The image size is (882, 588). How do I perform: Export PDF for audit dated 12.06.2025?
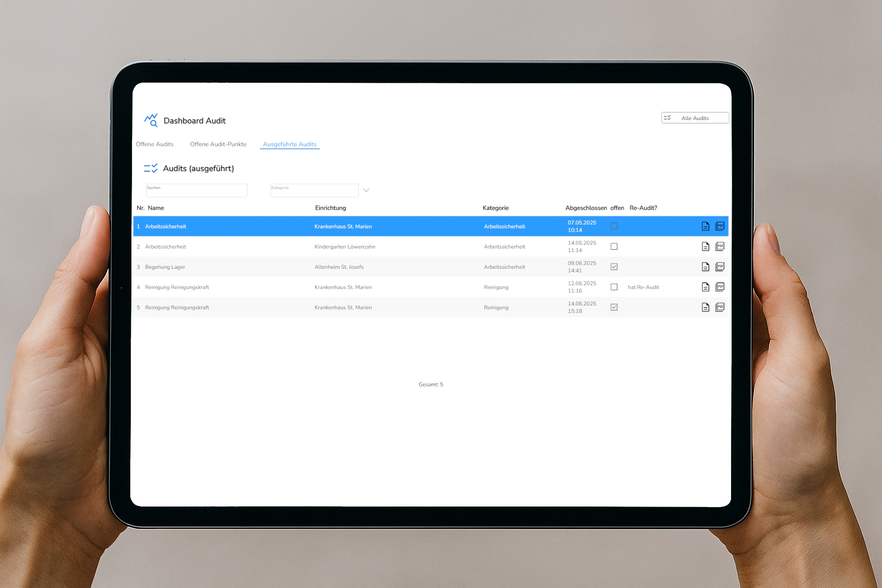[x=720, y=287]
